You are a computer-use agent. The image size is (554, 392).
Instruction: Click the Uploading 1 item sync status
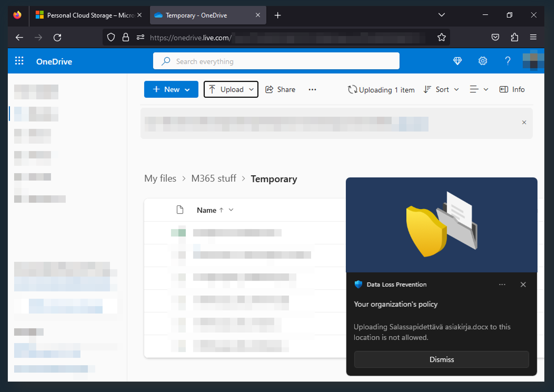coord(381,89)
